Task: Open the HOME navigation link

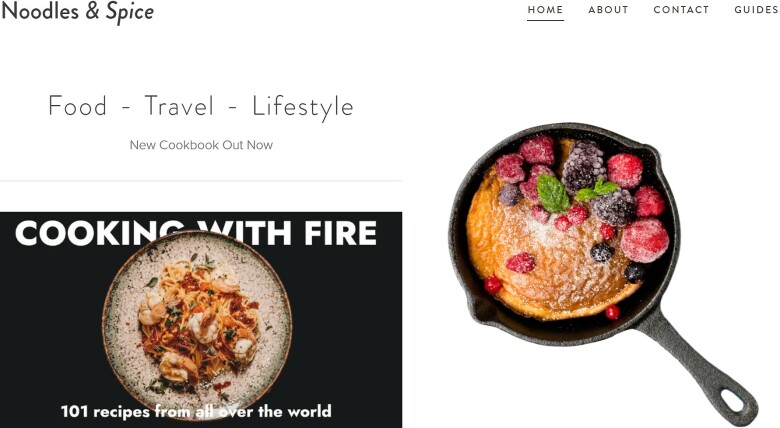Action: pyautogui.click(x=545, y=9)
